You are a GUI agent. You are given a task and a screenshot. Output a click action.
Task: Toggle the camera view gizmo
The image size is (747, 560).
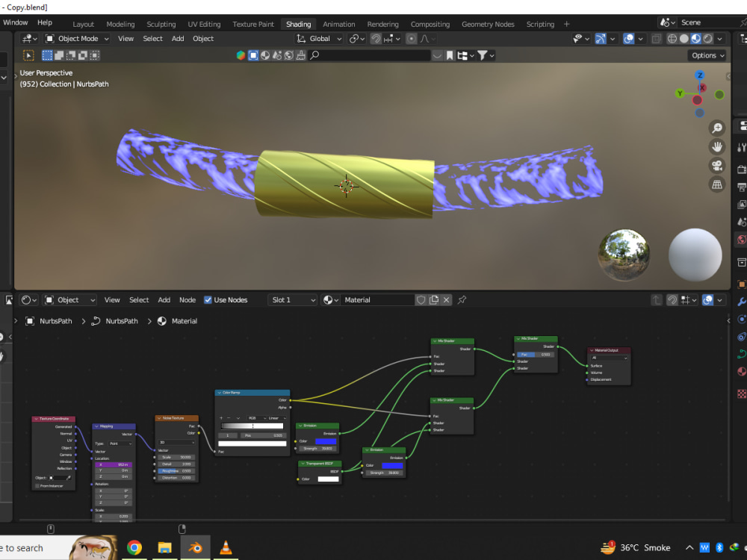[716, 166]
